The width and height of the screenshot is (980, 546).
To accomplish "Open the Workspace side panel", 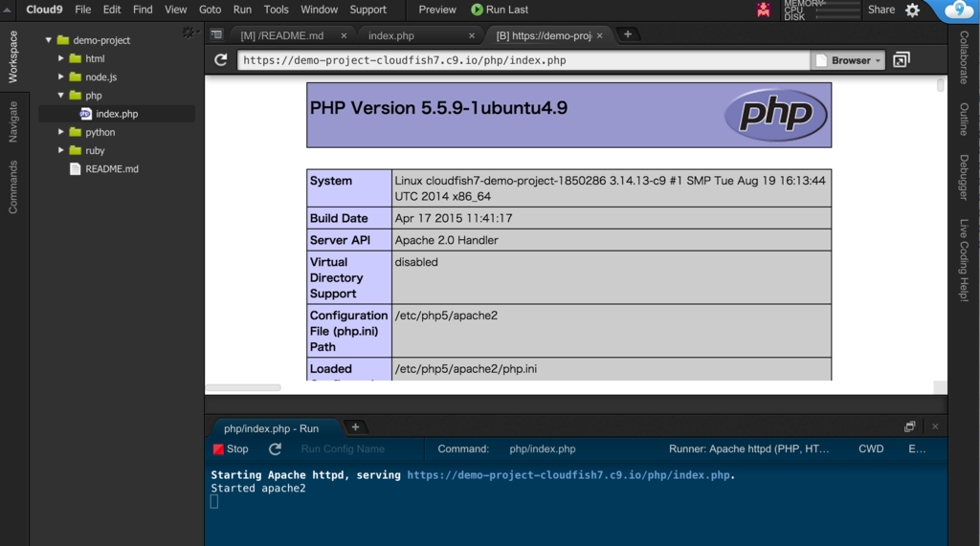I will click(13, 56).
